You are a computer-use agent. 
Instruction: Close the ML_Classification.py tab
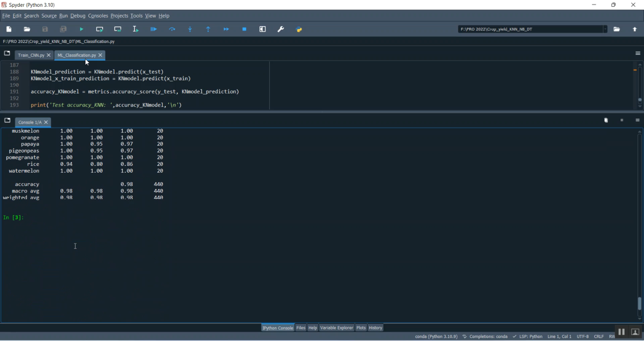coord(100,55)
